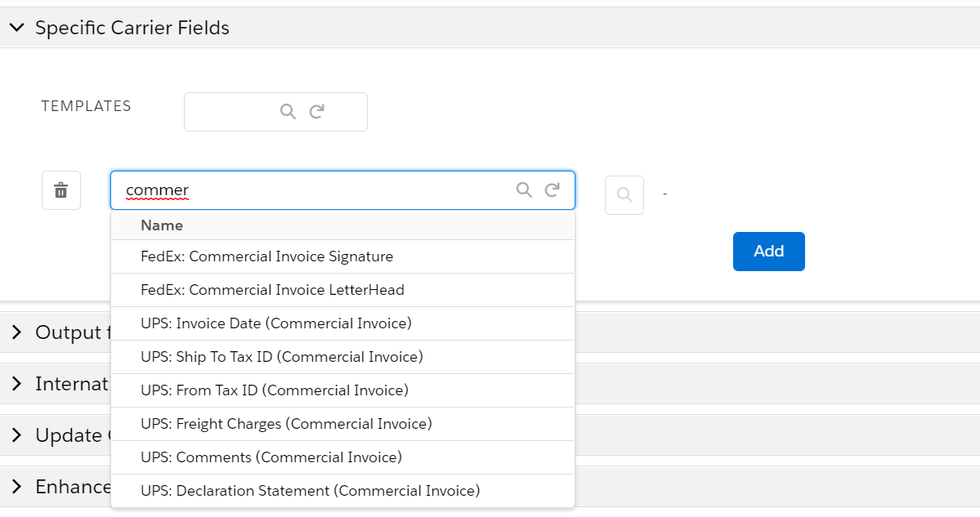The image size is (980, 517).
Task: Click the Templates lookup input field
Action: (275, 112)
